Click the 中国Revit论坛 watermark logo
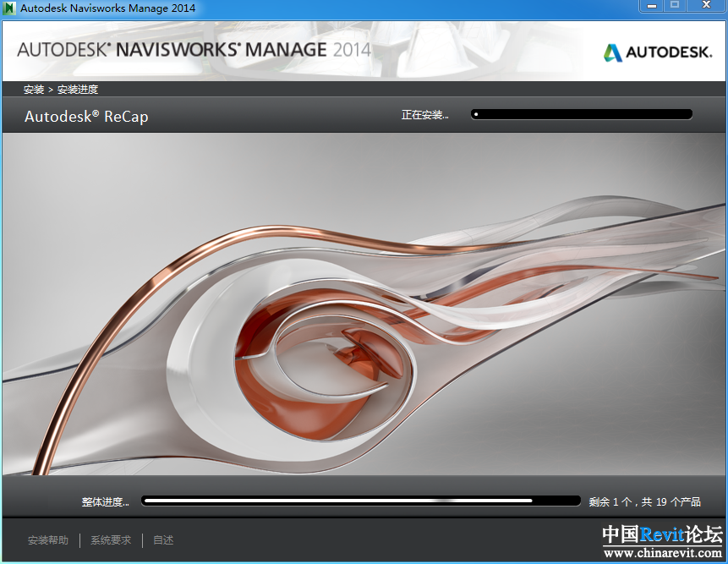The image size is (728, 564). (x=662, y=535)
